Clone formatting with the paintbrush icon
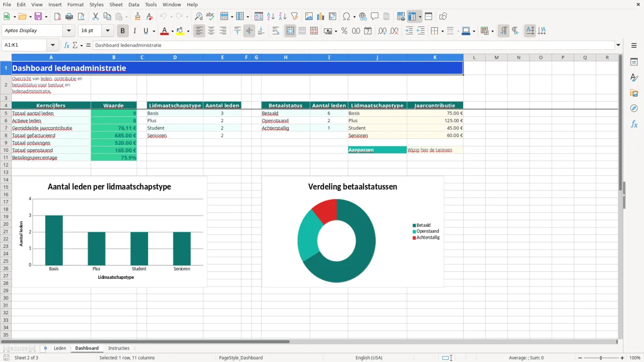 (138, 17)
